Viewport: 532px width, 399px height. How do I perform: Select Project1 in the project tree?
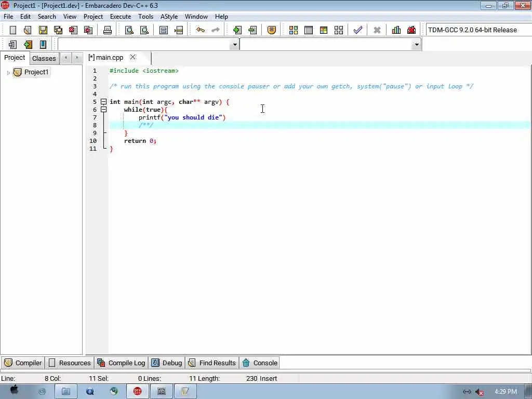coord(36,72)
